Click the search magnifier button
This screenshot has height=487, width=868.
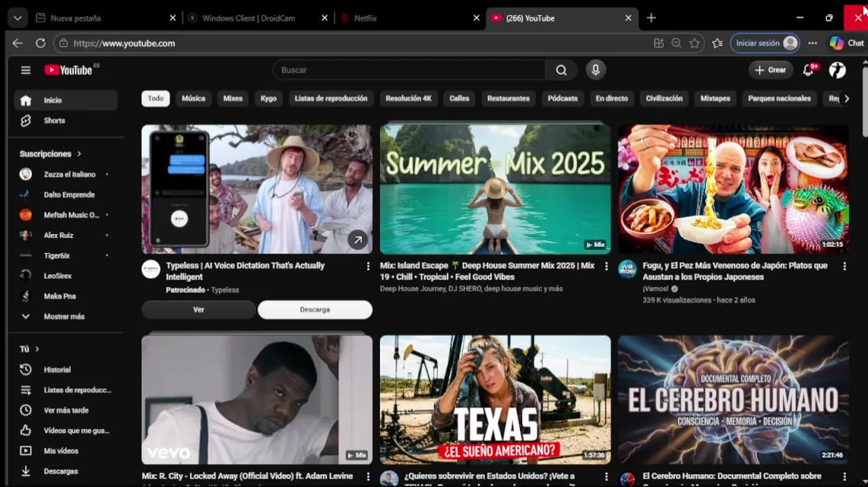point(561,70)
